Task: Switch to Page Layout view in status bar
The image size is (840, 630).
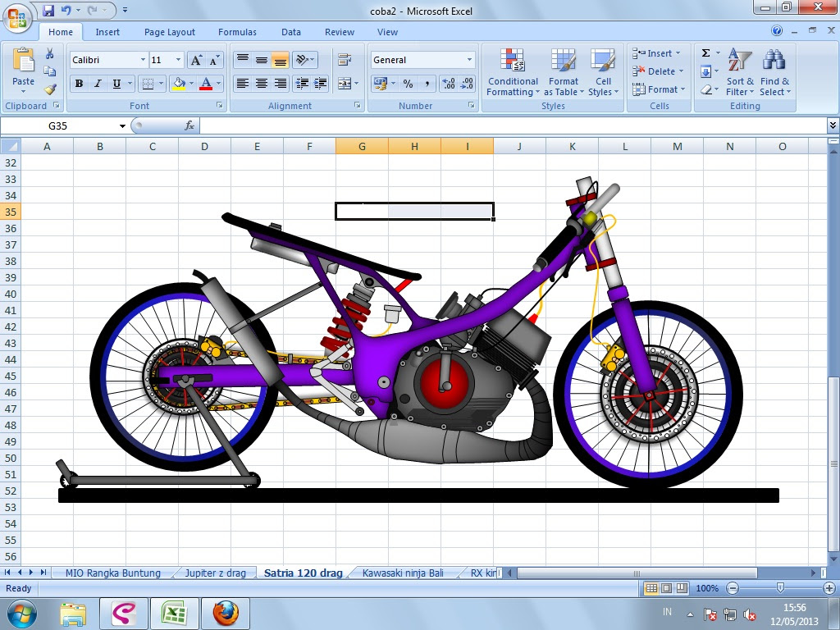Action: [666, 588]
